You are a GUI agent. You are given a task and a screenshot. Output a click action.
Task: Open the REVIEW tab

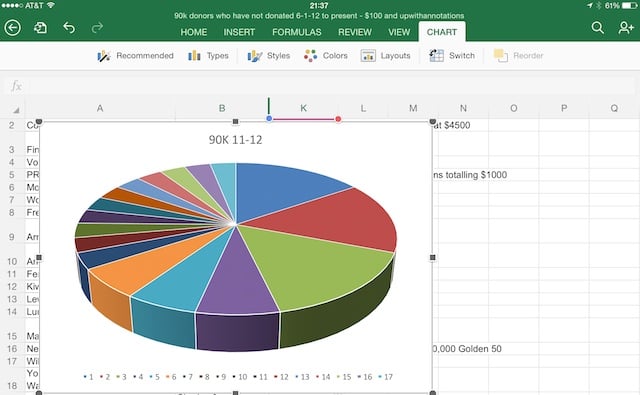pos(355,32)
